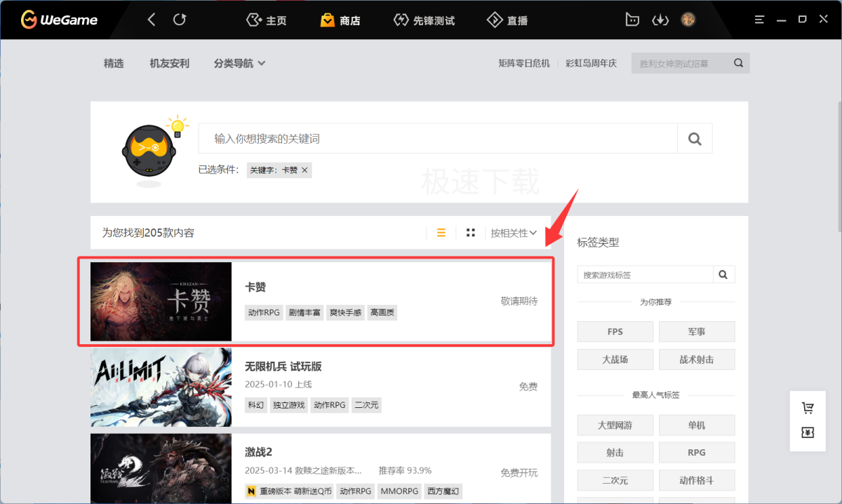Open the 按相关性 sort dropdown

coord(514,233)
